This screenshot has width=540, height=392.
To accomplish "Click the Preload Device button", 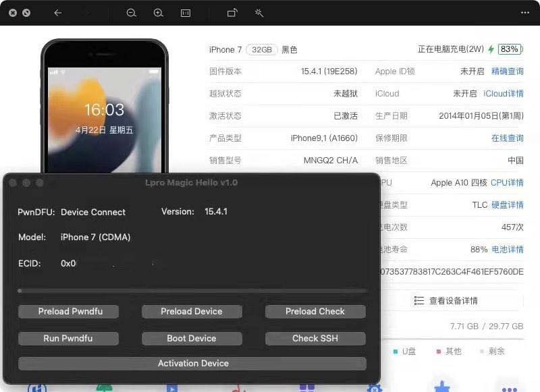I will [192, 312].
